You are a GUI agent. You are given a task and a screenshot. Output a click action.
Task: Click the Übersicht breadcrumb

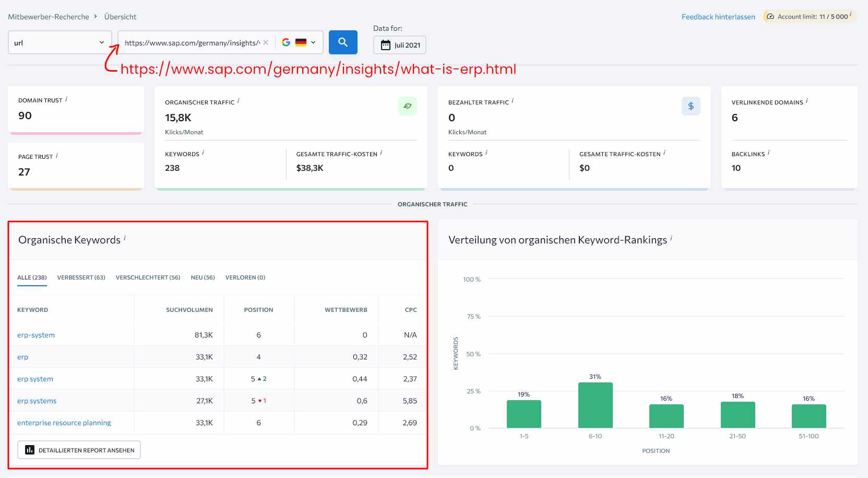(x=120, y=17)
